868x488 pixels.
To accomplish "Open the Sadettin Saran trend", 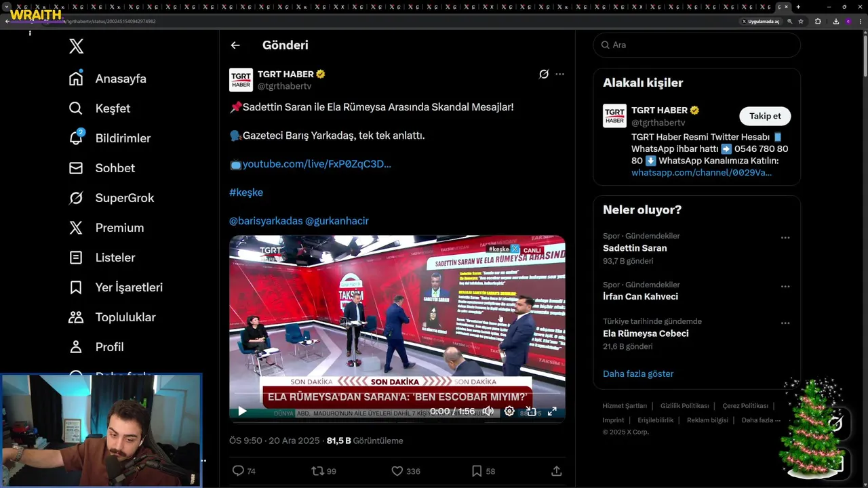I will (x=635, y=248).
